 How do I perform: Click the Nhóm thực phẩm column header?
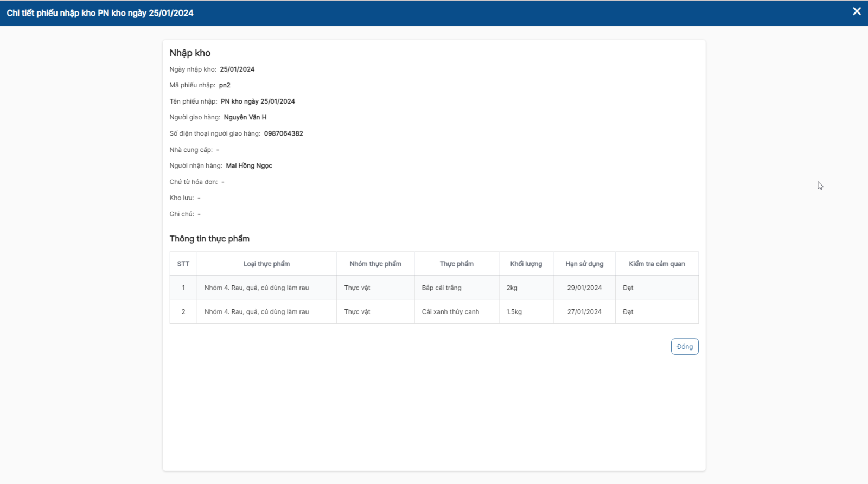(x=375, y=264)
